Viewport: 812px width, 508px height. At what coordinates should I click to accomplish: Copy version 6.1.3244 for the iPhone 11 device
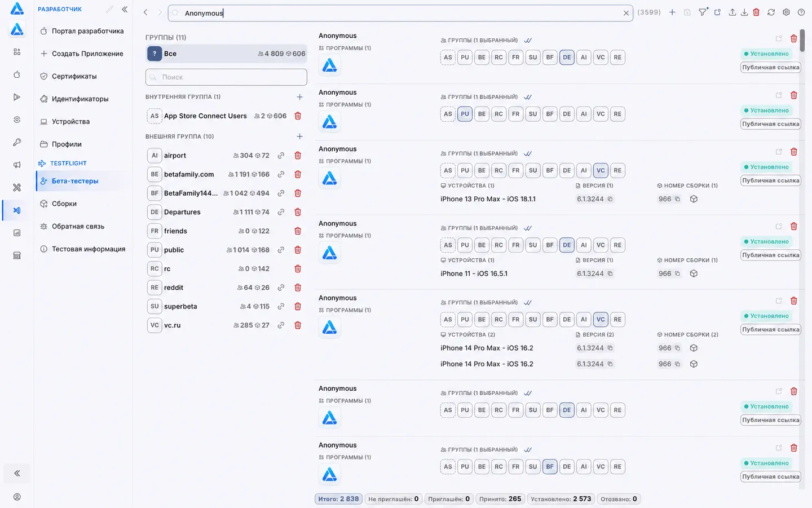pyautogui.click(x=610, y=273)
